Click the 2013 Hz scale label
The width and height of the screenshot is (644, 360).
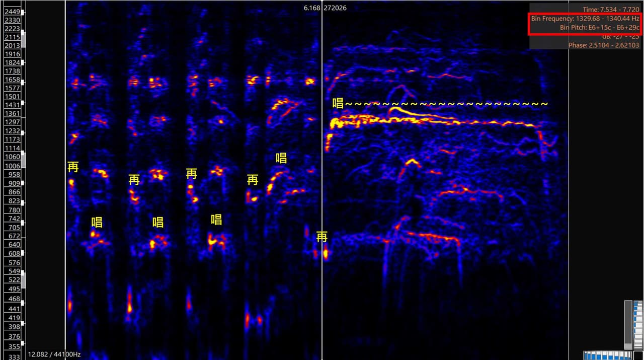pos(12,46)
